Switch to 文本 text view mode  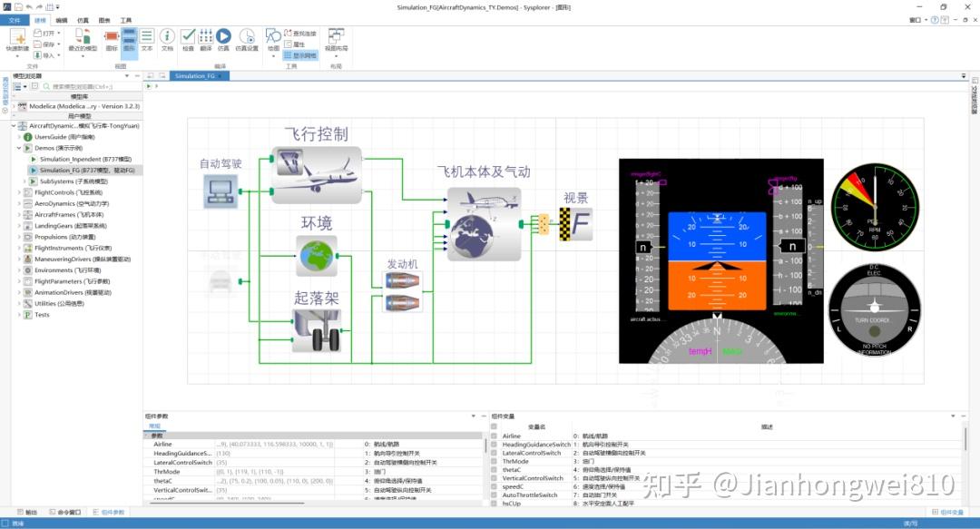pyautogui.click(x=146, y=38)
